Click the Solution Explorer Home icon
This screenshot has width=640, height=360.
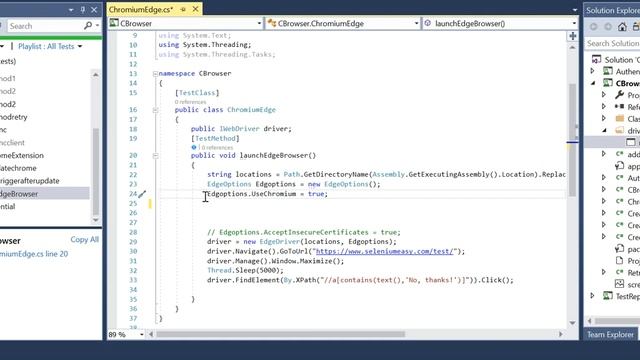click(x=622, y=27)
